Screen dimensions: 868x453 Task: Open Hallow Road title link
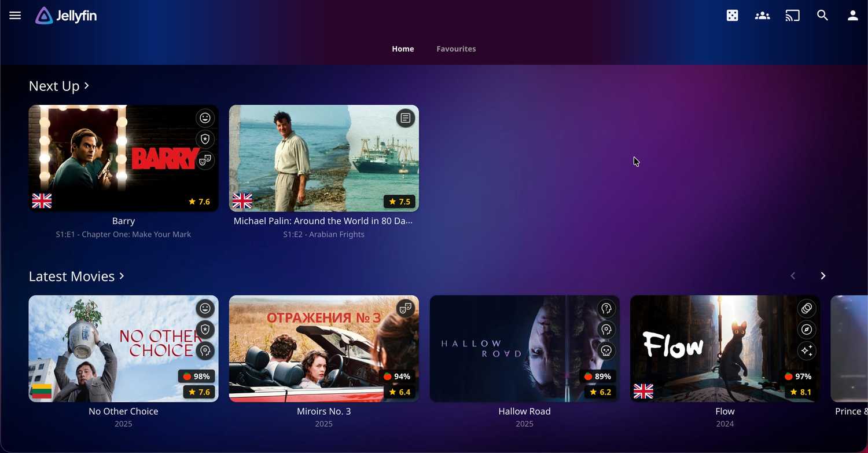pos(524,411)
